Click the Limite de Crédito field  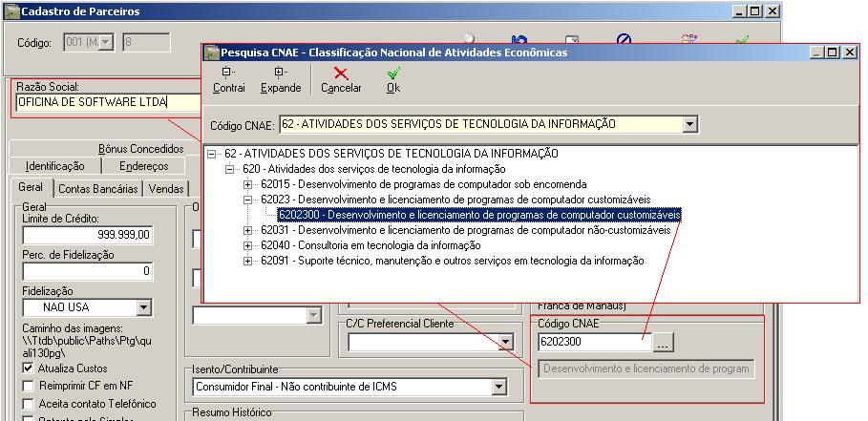coord(88,235)
